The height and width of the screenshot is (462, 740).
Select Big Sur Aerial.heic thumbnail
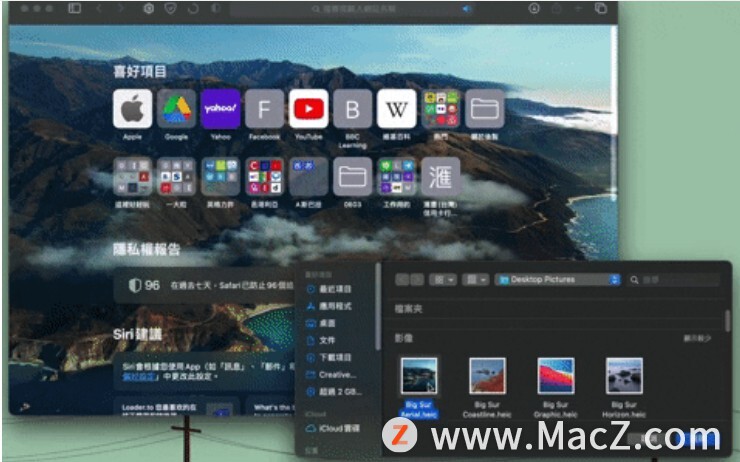click(419, 376)
